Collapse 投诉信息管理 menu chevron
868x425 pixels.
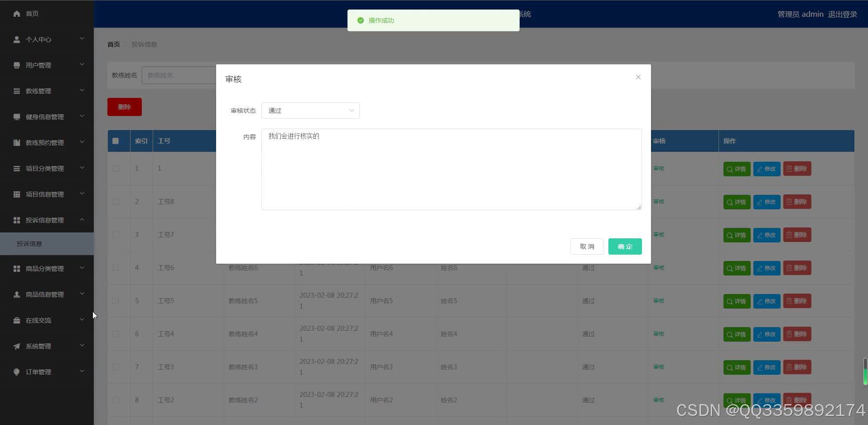click(x=82, y=219)
